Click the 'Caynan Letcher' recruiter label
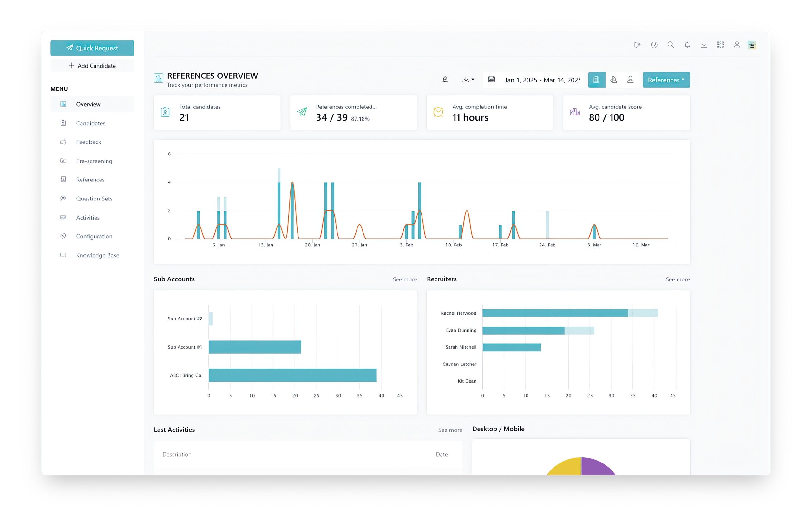 [x=459, y=364]
